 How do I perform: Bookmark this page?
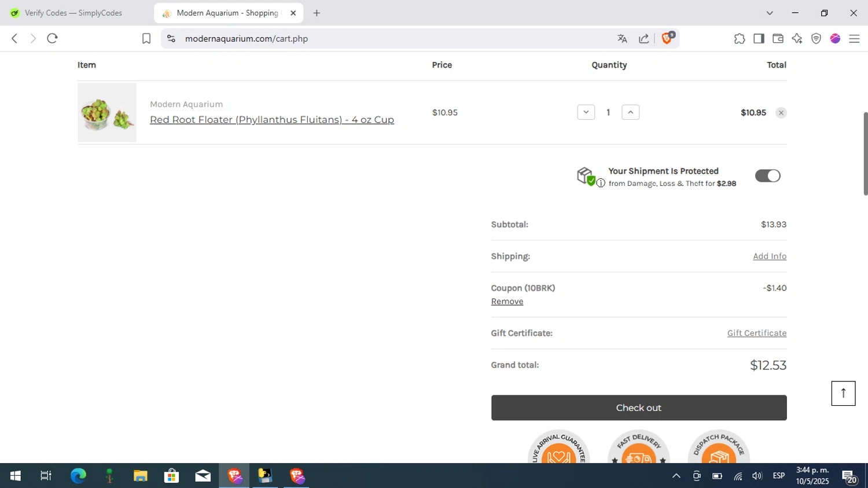tap(146, 38)
